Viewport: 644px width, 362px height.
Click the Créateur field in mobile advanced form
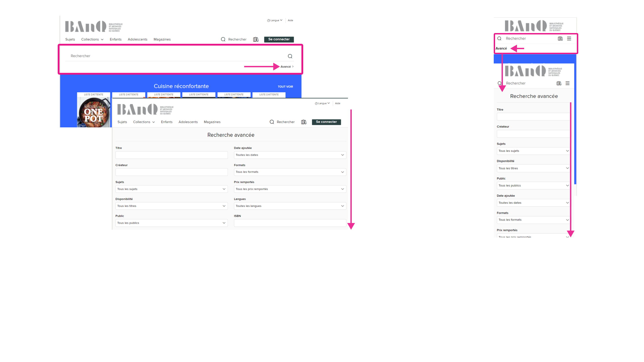pos(533,134)
